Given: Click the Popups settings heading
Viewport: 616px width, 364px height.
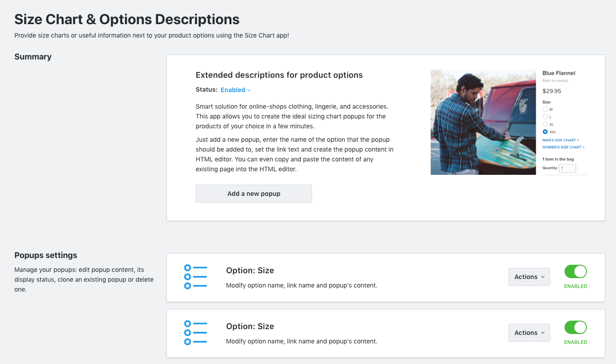Looking at the screenshot, I should point(46,255).
